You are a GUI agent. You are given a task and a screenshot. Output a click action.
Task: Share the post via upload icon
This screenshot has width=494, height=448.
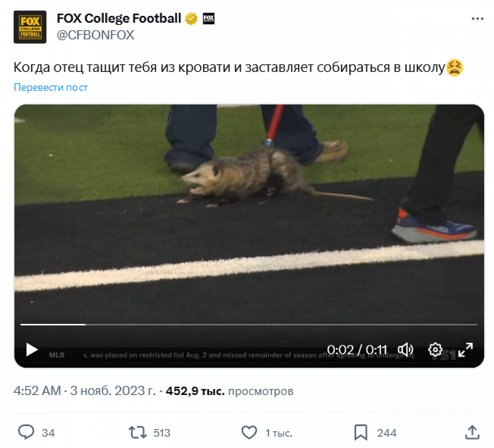click(x=472, y=432)
